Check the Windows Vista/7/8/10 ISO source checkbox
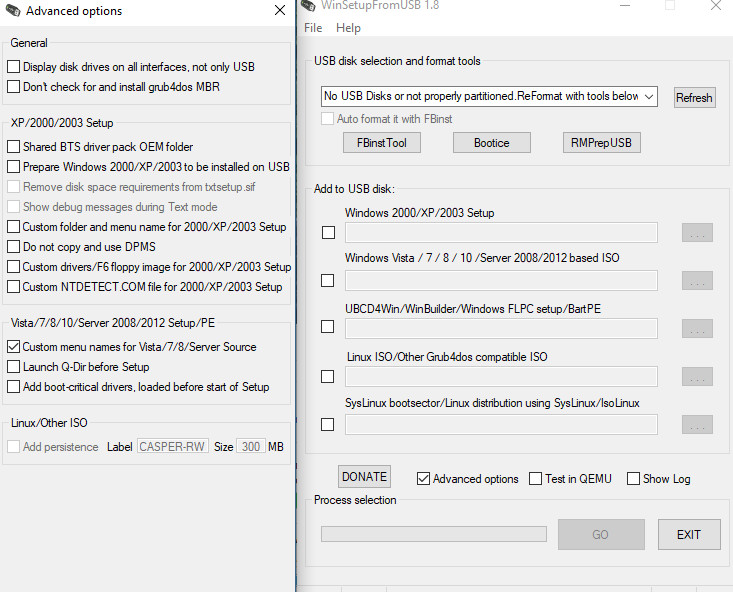The height and width of the screenshot is (592, 733). 328,281
